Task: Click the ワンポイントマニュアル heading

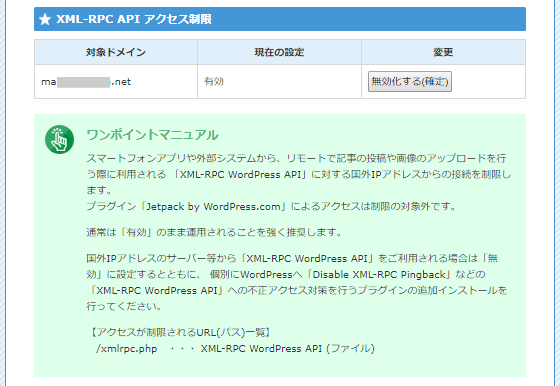Action: coord(152,135)
